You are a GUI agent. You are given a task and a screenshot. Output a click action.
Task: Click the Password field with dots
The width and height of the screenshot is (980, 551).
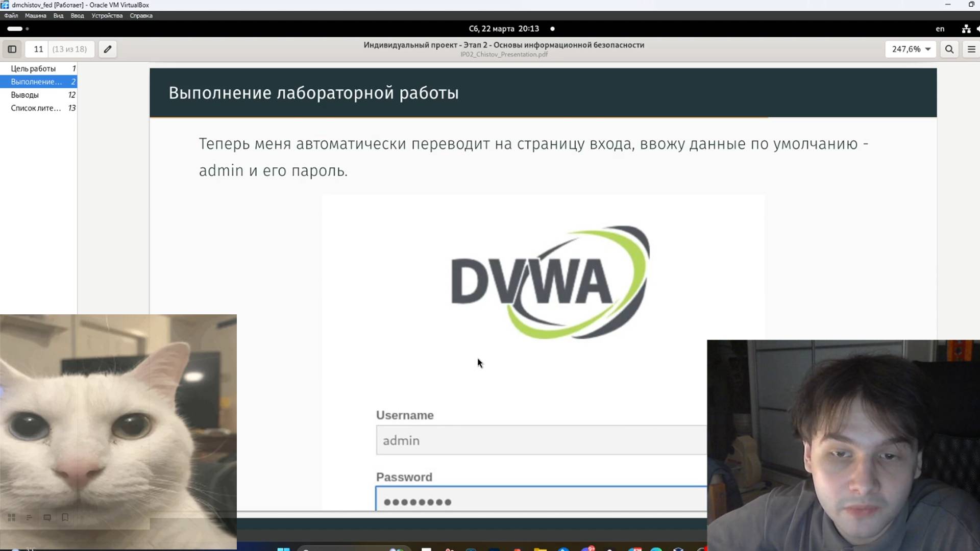click(541, 499)
